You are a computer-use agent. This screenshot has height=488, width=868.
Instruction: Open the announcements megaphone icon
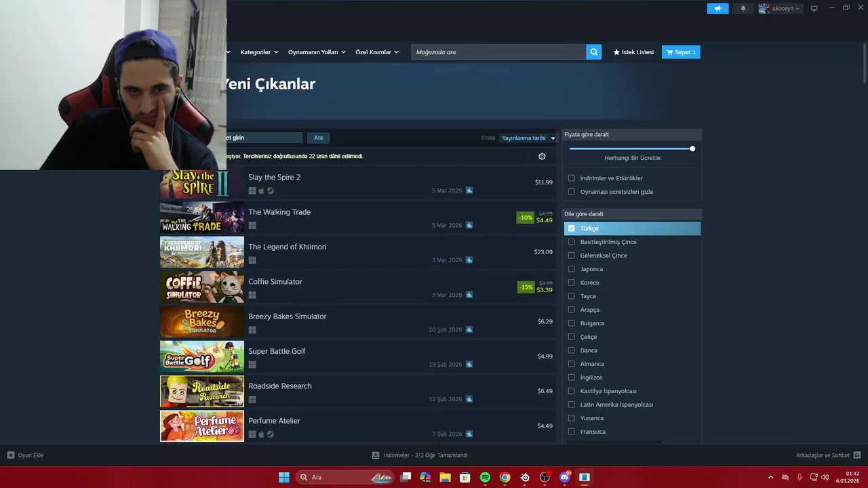717,9
